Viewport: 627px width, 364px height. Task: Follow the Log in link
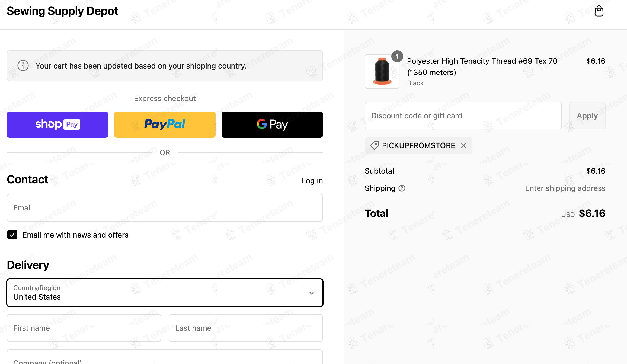(312, 181)
